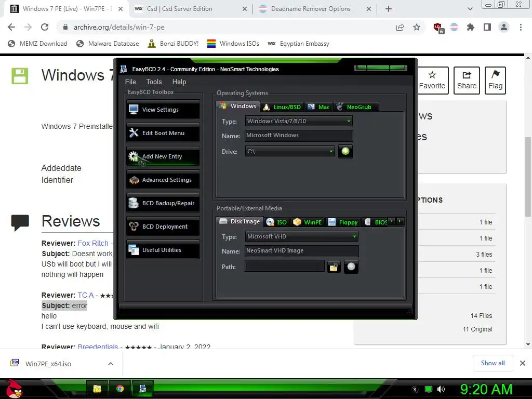Bookmark this page with star icon
Image resolution: width=532 pixels, height=399 pixels.
pos(417,27)
